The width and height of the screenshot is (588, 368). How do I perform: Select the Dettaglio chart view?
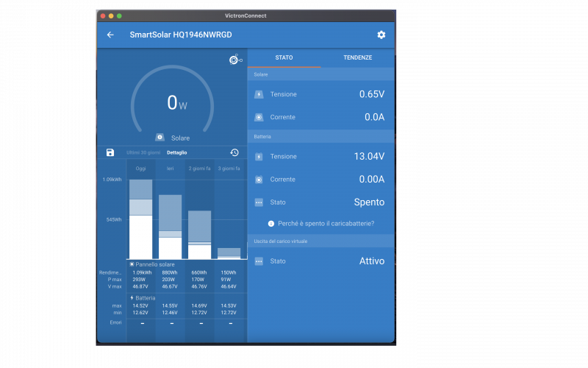177,152
